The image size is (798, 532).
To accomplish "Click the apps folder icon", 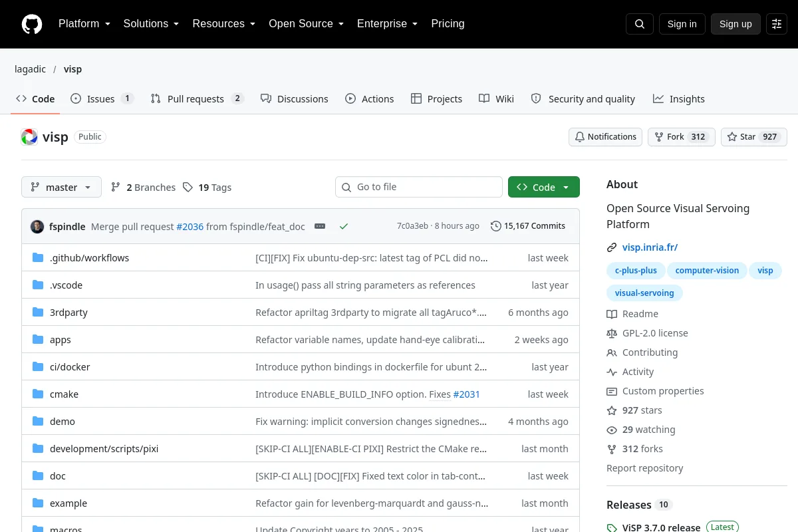I will (38, 340).
